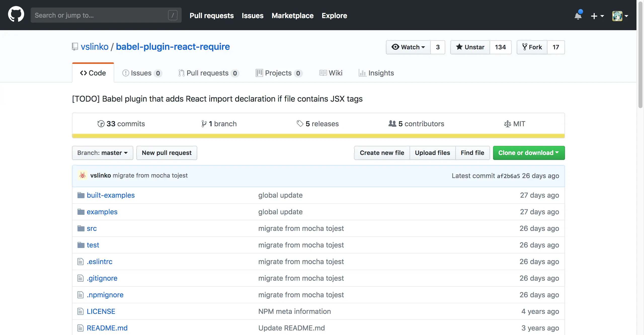The height and width of the screenshot is (335, 644).
Task: Open the notifications bell
Action: click(578, 16)
